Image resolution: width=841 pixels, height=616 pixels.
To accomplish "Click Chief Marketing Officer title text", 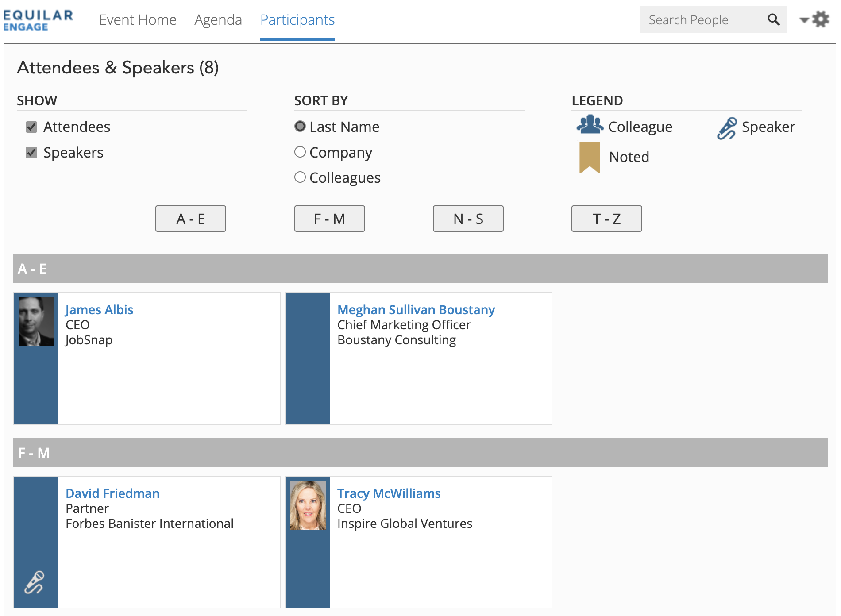I will [404, 325].
